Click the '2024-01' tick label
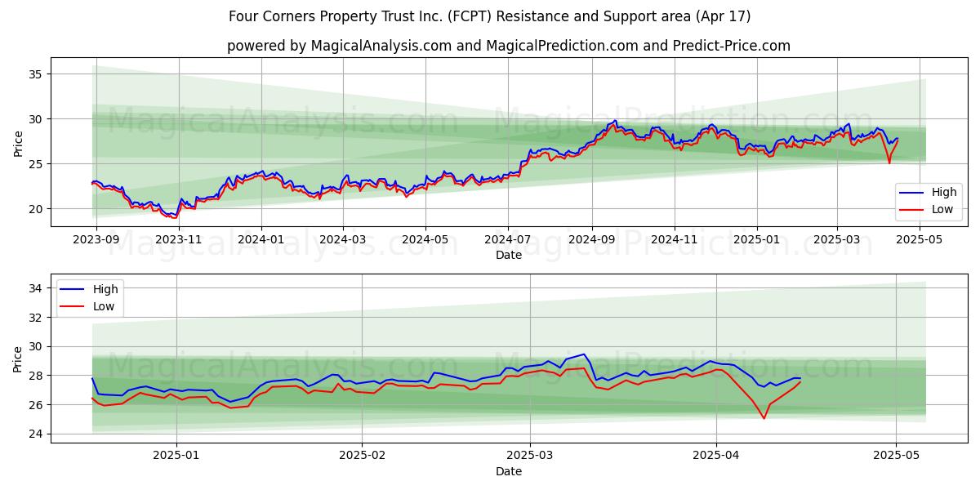980x490 pixels. [x=261, y=240]
